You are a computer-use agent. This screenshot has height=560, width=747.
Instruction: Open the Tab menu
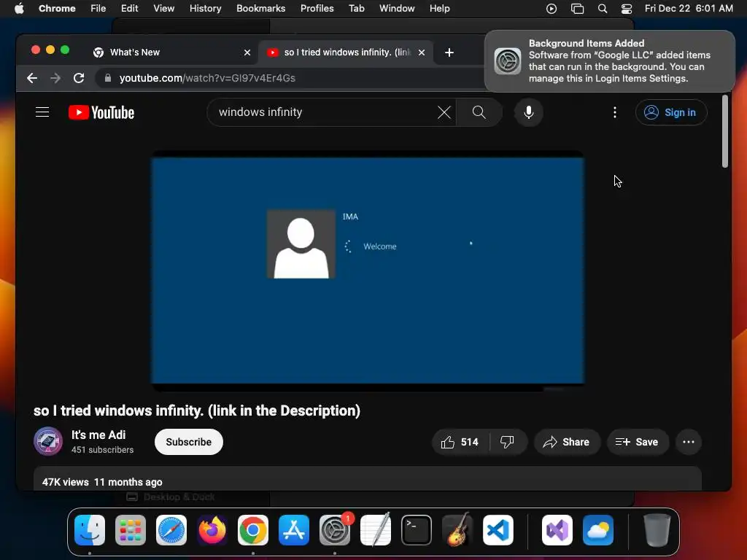pos(356,9)
